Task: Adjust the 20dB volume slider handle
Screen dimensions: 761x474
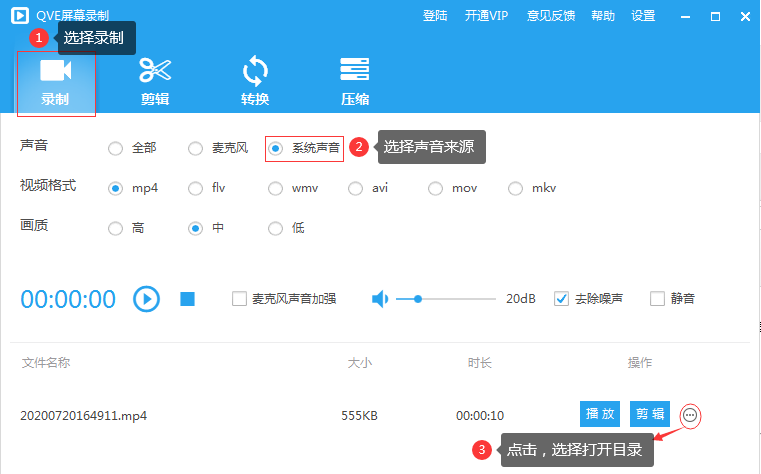Action: (x=418, y=298)
